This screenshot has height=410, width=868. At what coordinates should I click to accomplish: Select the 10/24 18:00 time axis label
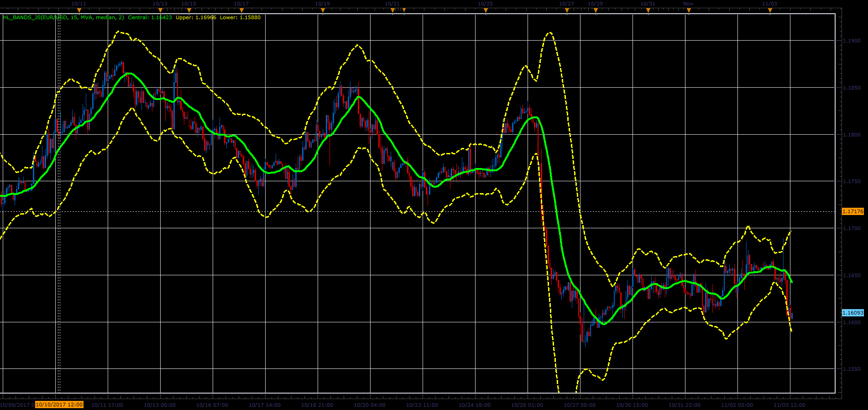pyautogui.click(x=475, y=405)
